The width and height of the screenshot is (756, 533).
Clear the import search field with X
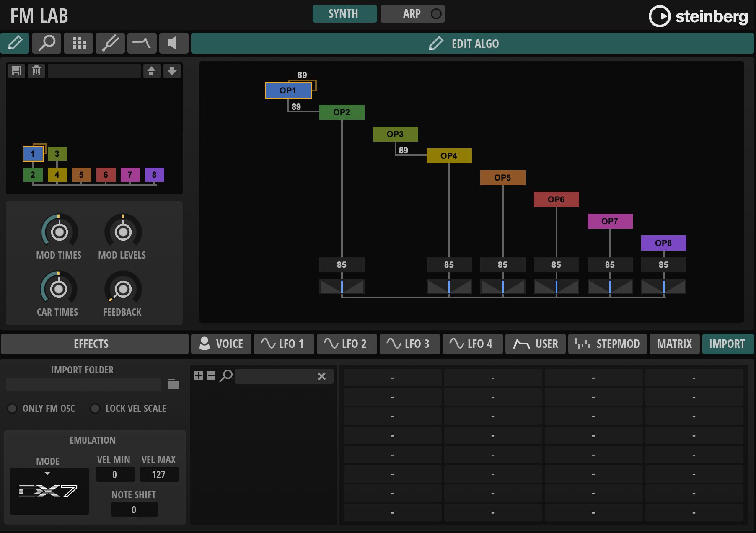pos(322,376)
